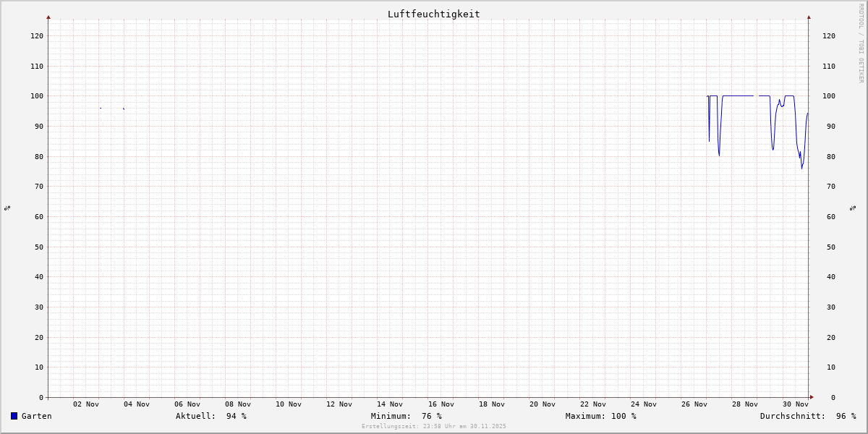Click the left % axis unit label
868x434 pixels.
point(7,208)
